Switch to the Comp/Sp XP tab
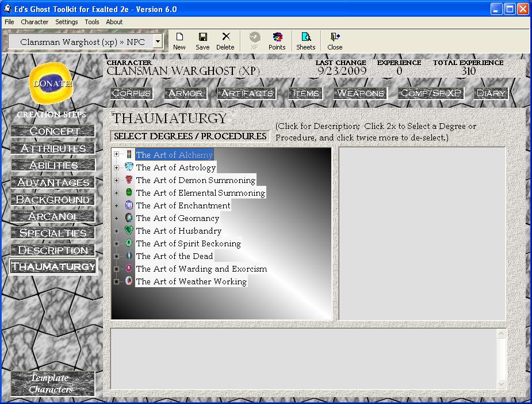532x404 pixels. (431, 93)
